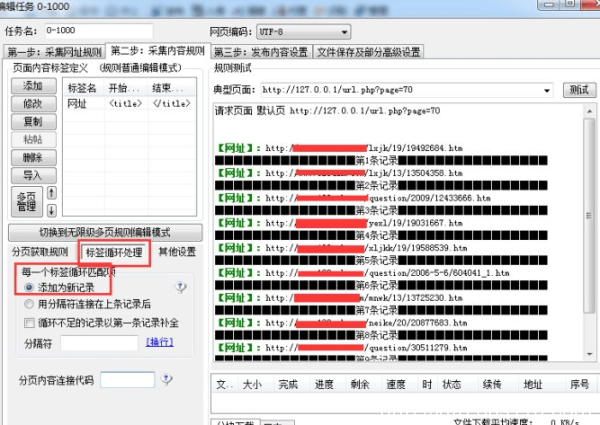Click the 换行 link next to separator

point(159,342)
